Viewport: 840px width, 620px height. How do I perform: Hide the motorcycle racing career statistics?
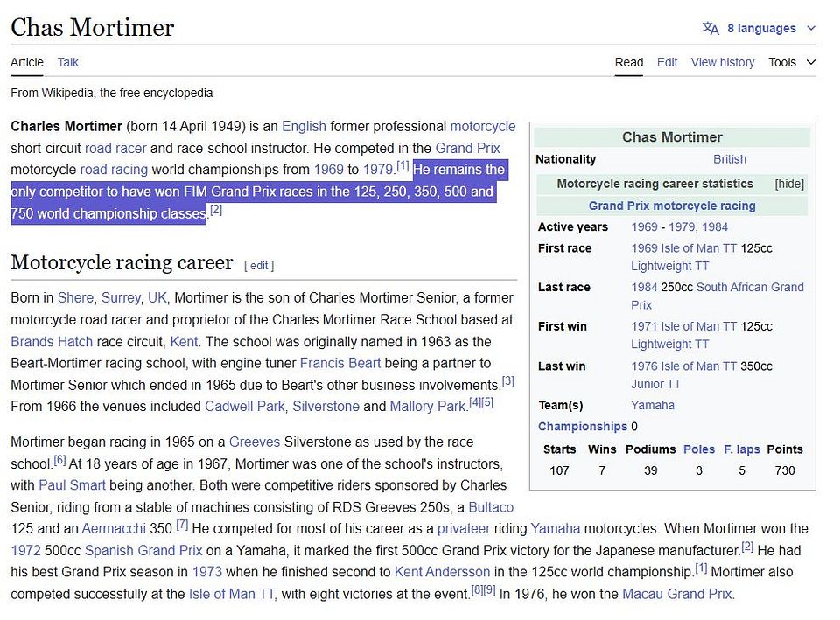click(789, 184)
